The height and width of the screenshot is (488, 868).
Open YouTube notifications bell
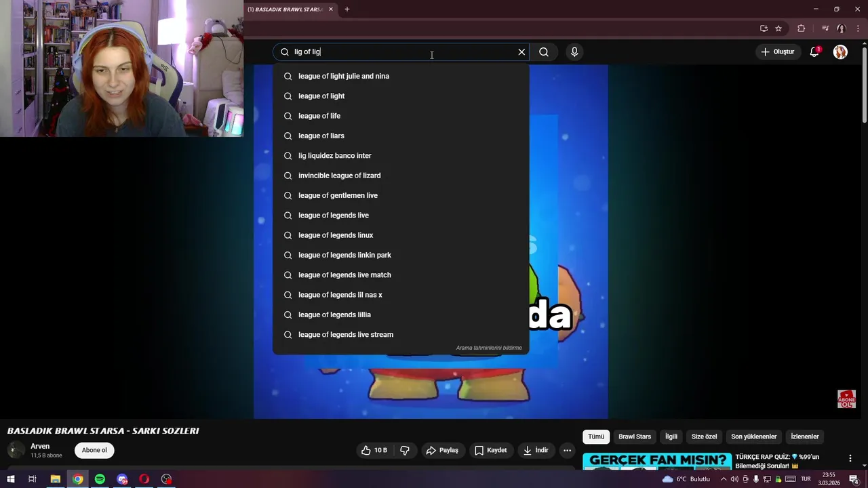(x=814, y=52)
